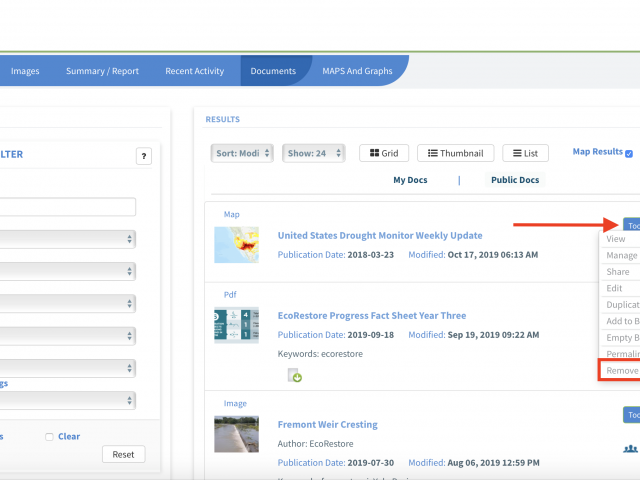This screenshot has width=640, height=480.
Task: Select Remove from the tools menu
Action: [621, 370]
